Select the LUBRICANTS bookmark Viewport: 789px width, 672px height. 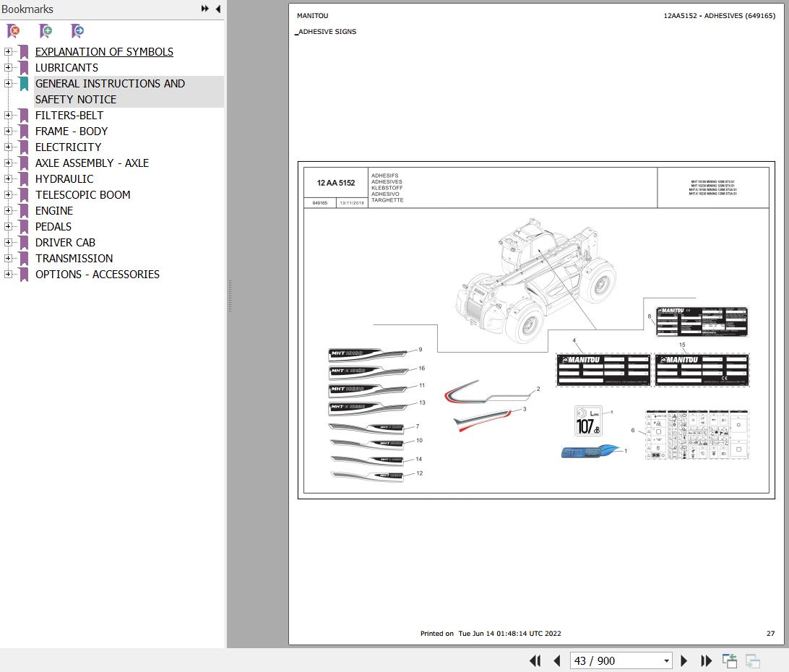tap(66, 67)
